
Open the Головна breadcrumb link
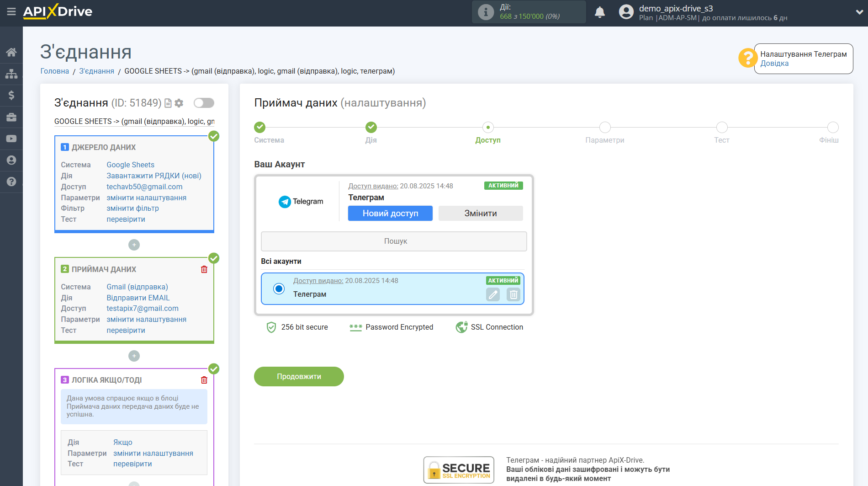[55, 71]
